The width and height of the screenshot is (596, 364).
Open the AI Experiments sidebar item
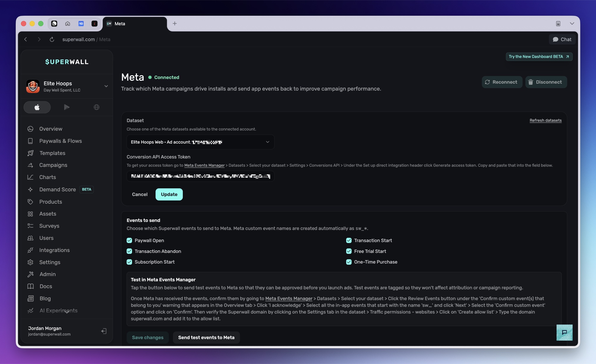point(58,311)
